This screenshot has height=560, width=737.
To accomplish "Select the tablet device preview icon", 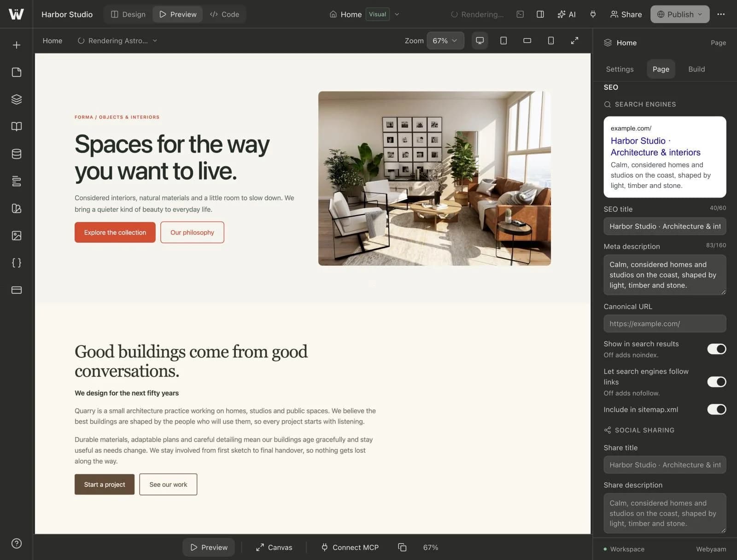I will coord(503,41).
